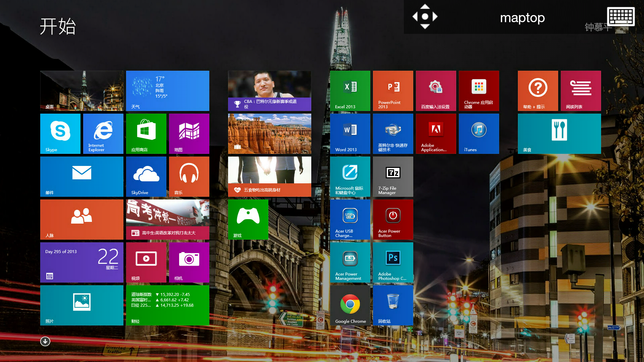Open Adobe Application Manager tile
The height and width of the screenshot is (362, 644).
pyautogui.click(x=436, y=134)
